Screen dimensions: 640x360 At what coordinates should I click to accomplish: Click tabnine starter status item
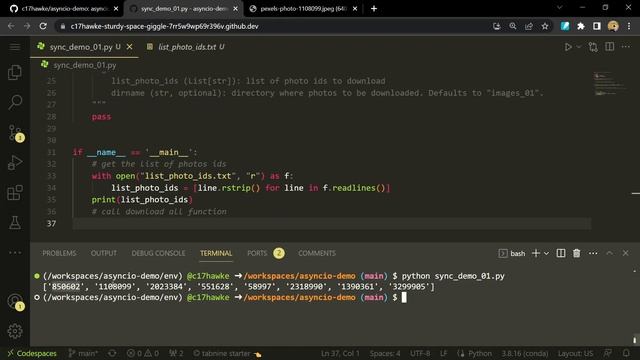227,353
